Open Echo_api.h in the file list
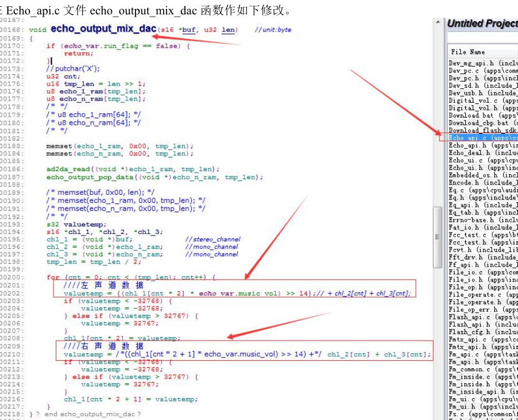Viewport: 518px width, 420px height. 483,145
